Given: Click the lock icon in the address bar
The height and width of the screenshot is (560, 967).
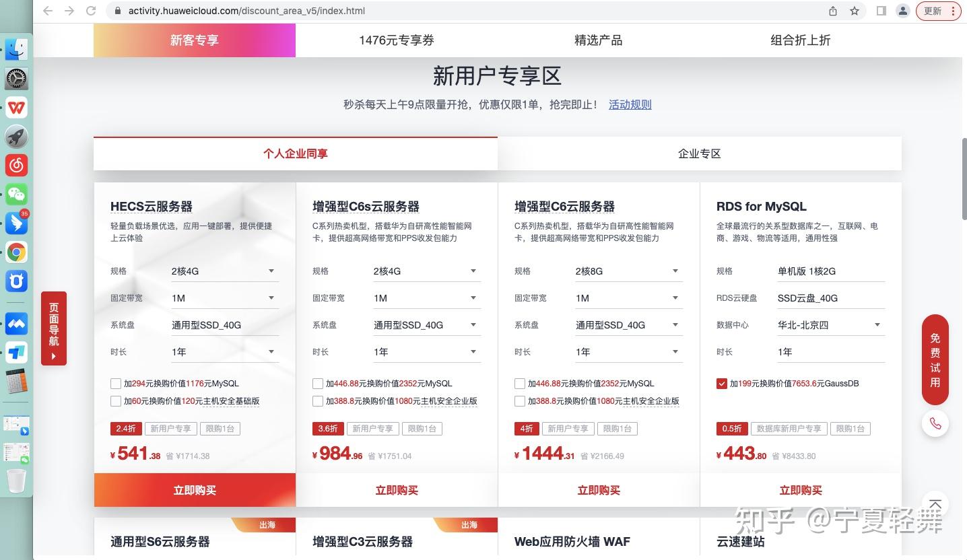Looking at the screenshot, I should point(118,11).
